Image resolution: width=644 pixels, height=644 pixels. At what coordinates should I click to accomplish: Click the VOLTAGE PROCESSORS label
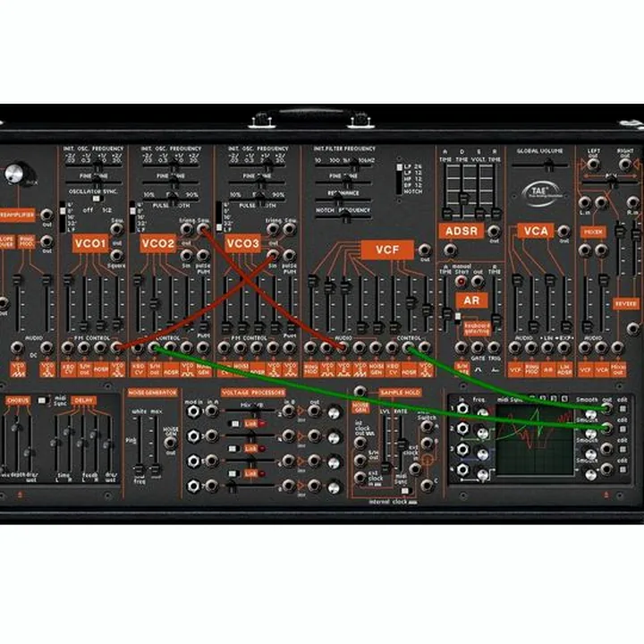[x=253, y=393]
